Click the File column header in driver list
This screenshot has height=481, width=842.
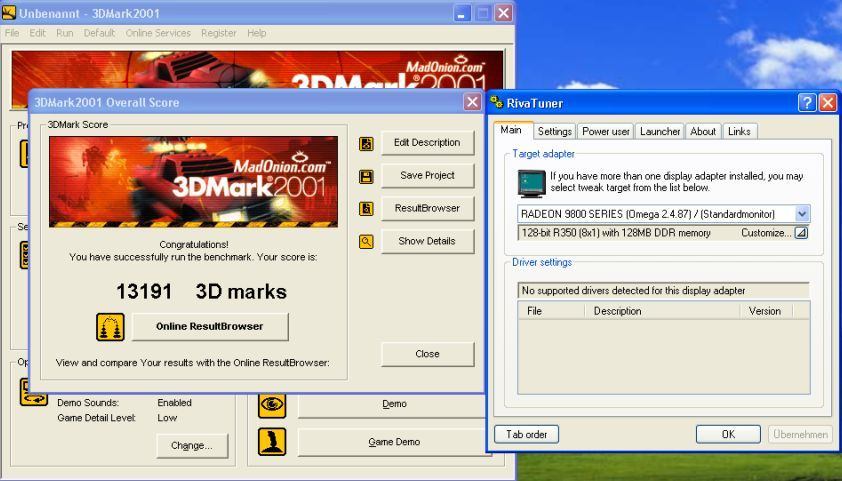tap(551, 311)
